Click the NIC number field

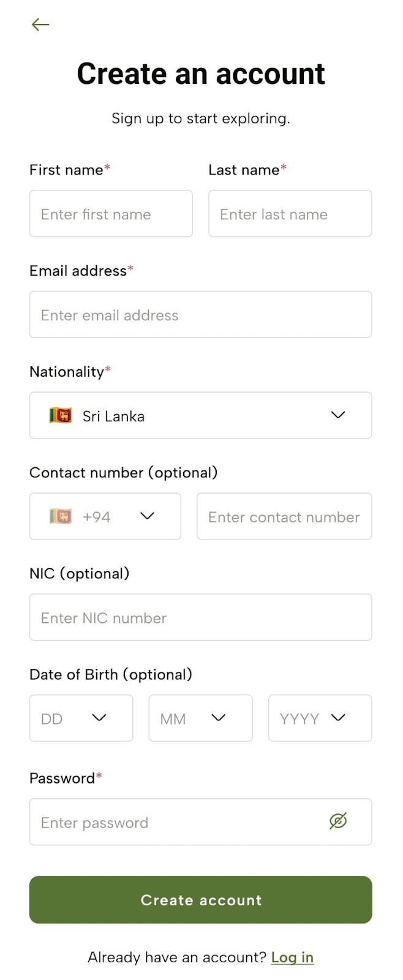pyautogui.click(x=201, y=617)
